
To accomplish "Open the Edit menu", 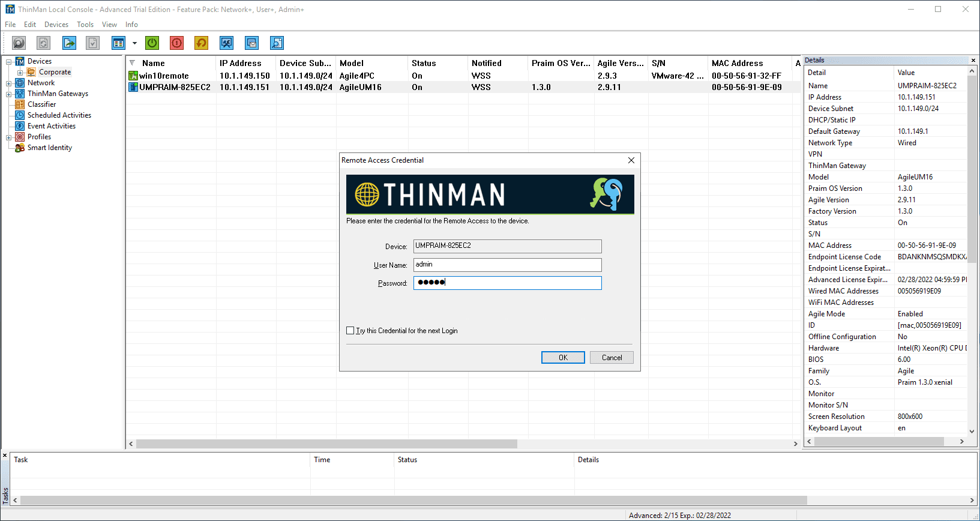I will (30, 25).
